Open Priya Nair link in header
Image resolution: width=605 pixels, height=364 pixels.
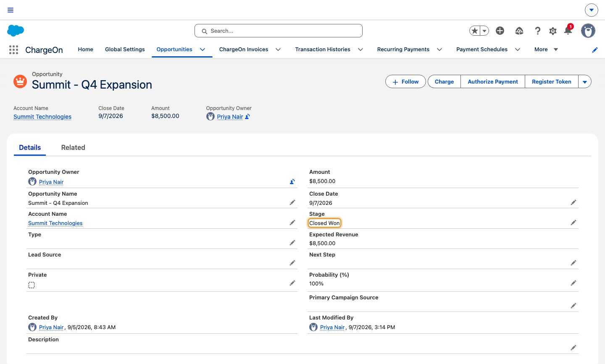[230, 117]
